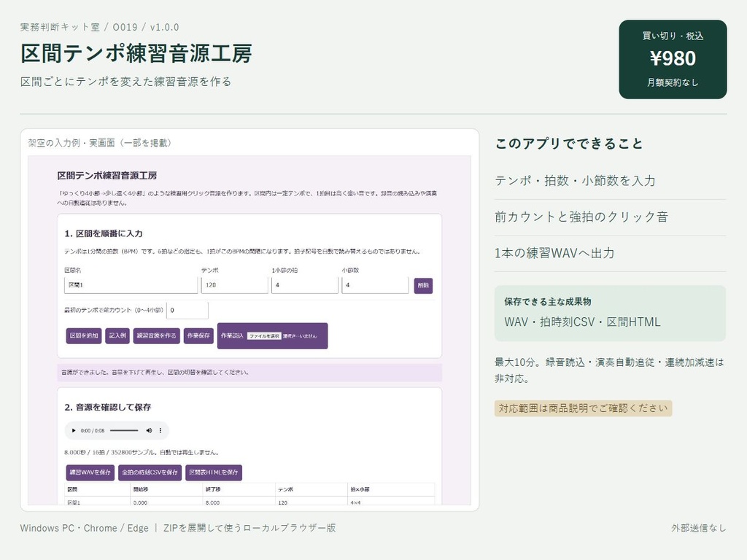The height and width of the screenshot is (560, 747).
Task: Click the 記入例 button
Action: tap(117, 335)
